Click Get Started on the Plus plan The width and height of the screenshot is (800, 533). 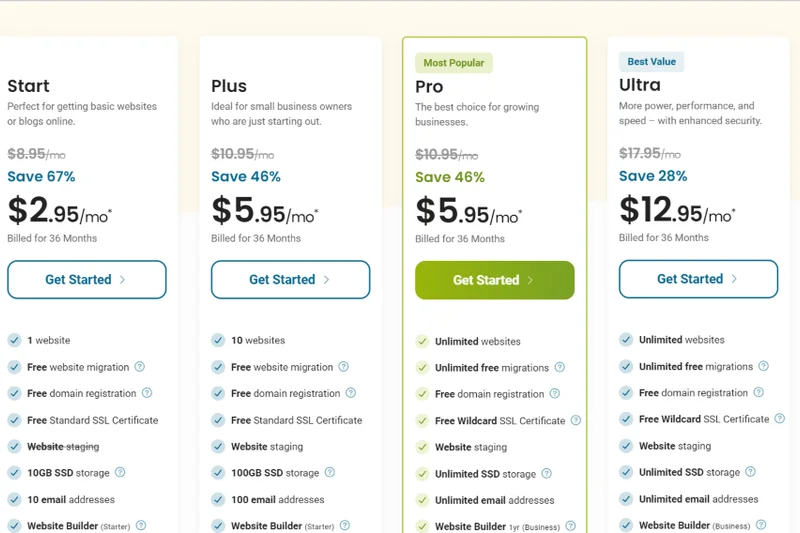point(290,280)
